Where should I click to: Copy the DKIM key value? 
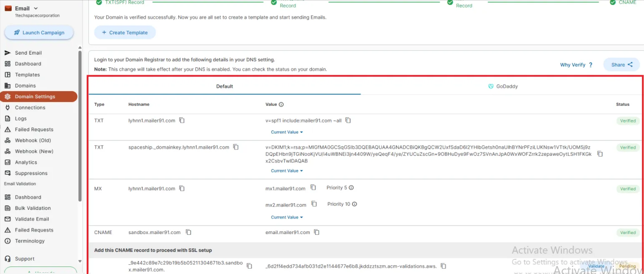[x=600, y=154]
